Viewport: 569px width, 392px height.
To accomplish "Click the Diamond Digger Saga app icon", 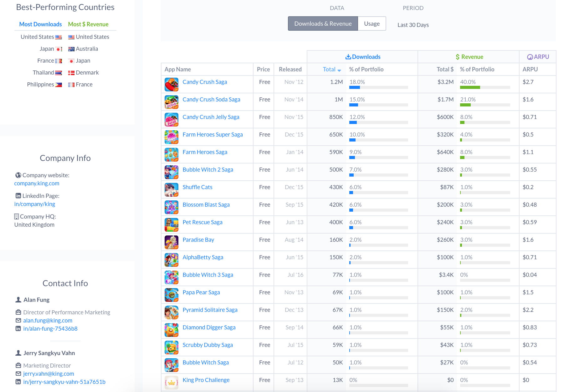I will 172,330.
